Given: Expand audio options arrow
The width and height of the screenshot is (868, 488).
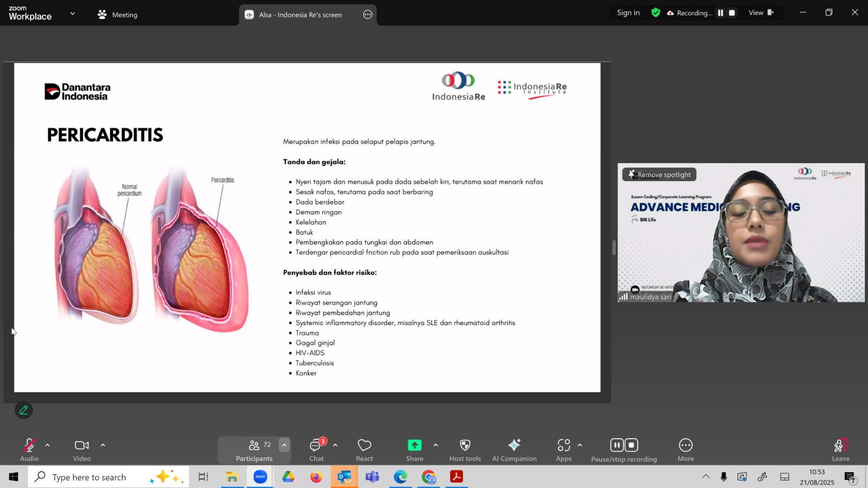Looking at the screenshot, I should pyautogui.click(x=48, y=445).
